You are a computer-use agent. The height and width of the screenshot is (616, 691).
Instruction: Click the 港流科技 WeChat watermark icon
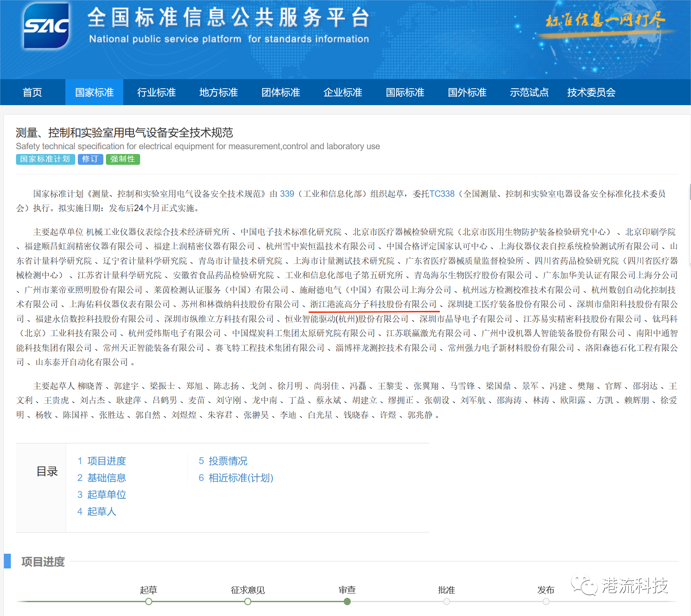(582, 585)
